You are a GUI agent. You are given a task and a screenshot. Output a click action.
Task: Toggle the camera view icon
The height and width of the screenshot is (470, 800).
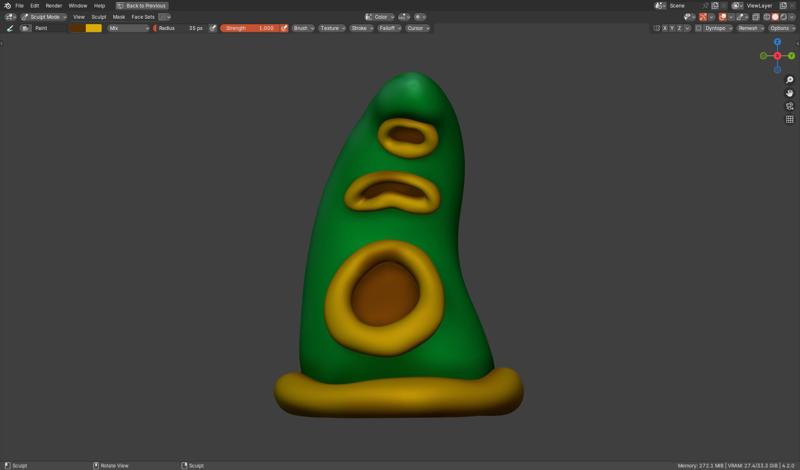(789, 106)
